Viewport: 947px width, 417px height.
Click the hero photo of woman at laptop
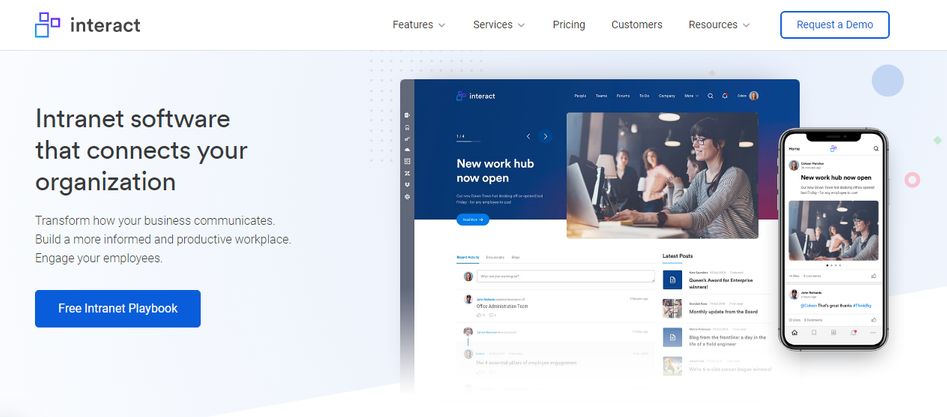point(662,175)
